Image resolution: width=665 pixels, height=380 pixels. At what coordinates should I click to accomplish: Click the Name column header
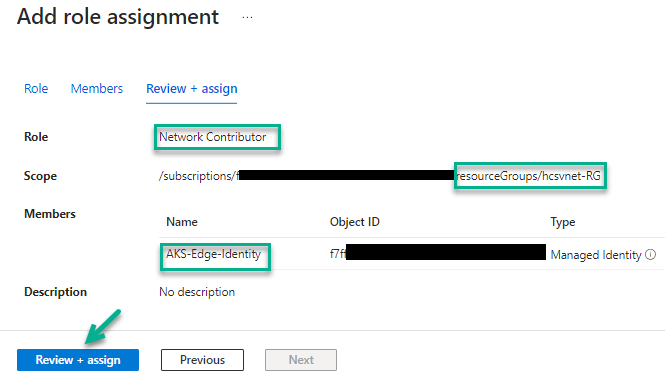(182, 222)
